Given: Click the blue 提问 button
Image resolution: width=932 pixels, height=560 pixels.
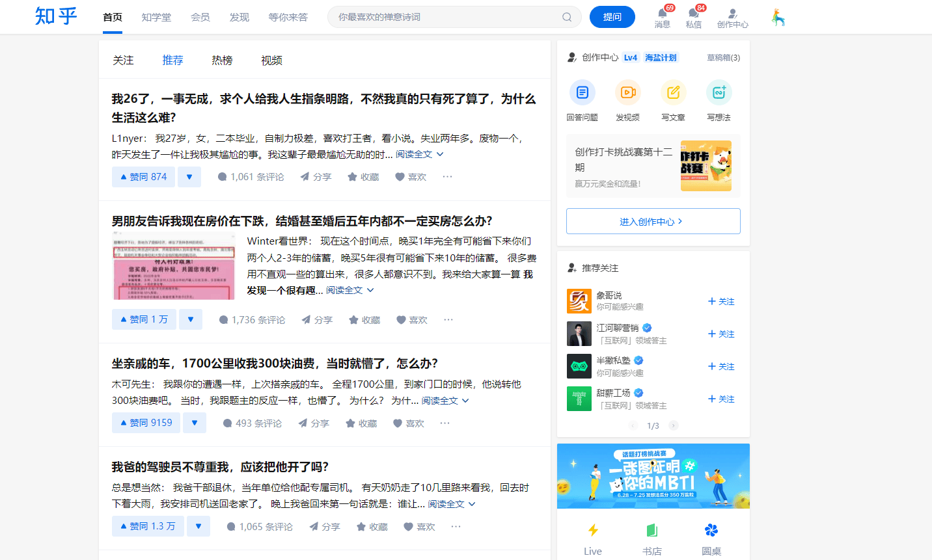Looking at the screenshot, I should tap(612, 16).
